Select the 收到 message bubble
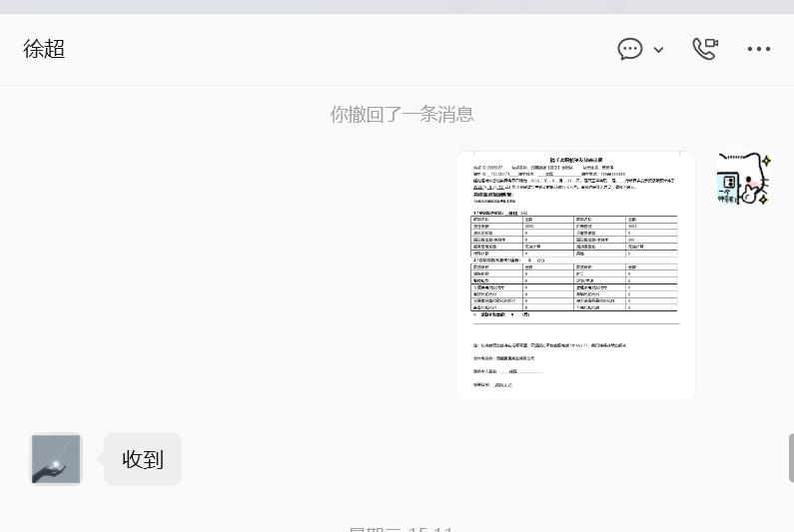The height and width of the screenshot is (532, 794). tap(143, 459)
